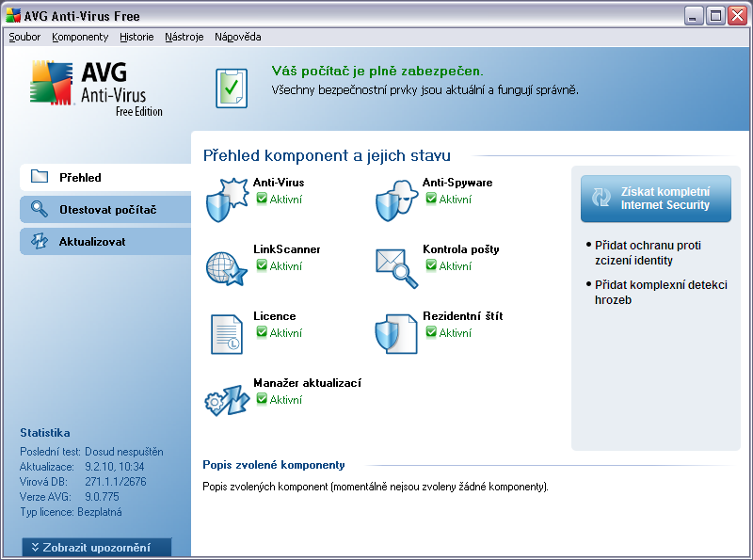Open the Komponenty menu

pyautogui.click(x=80, y=37)
